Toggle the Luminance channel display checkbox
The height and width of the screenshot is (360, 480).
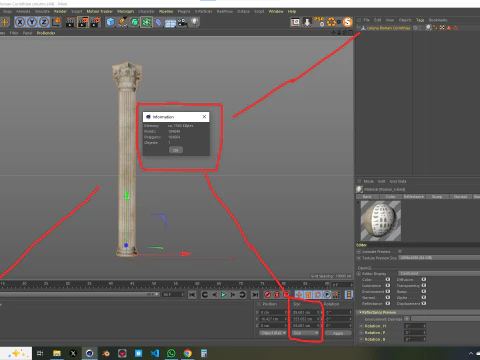[x=388, y=285]
